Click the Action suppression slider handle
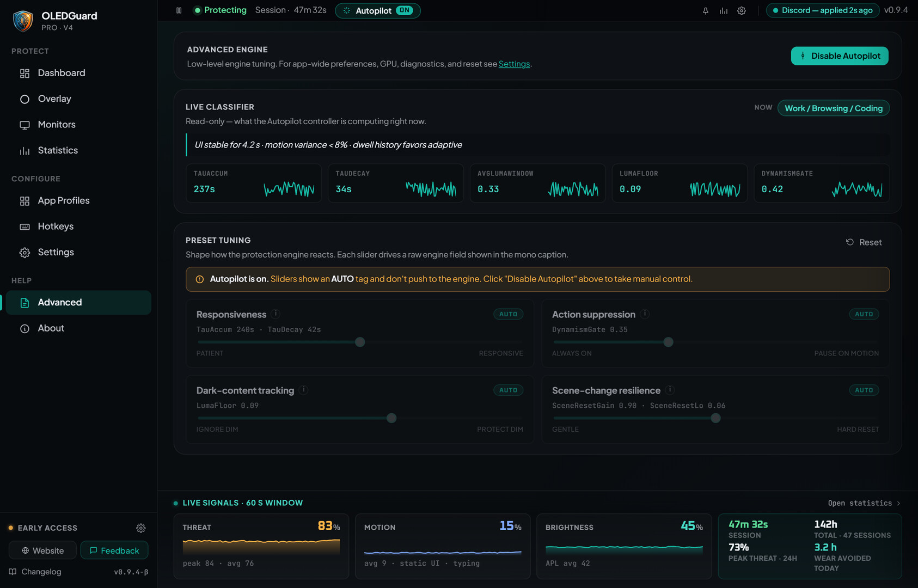 668,342
